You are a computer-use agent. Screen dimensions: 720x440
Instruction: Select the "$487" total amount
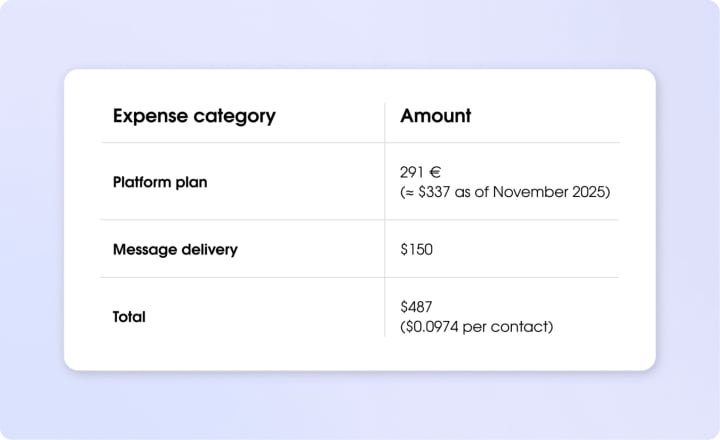point(416,308)
